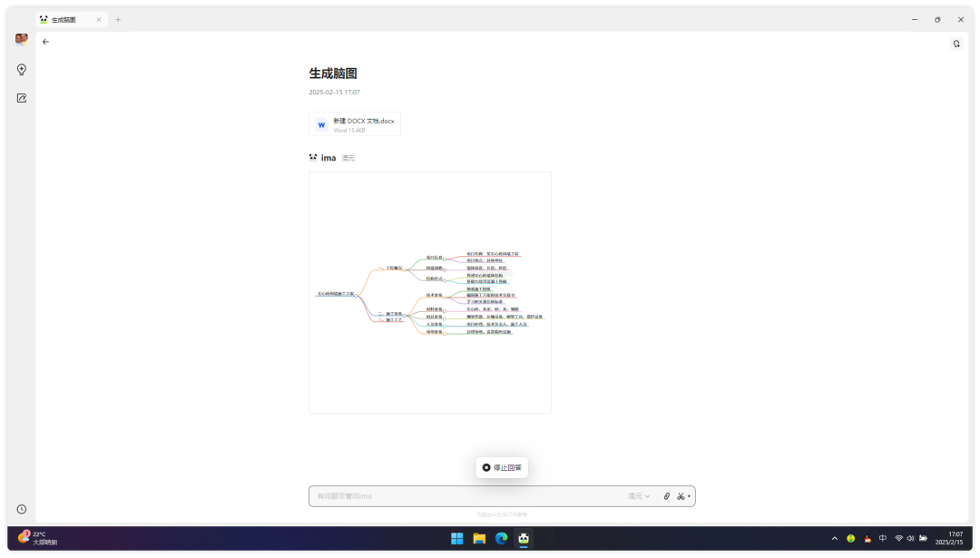Expand the 混元 model dropdown
The image size is (980, 558).
pyautogui.click(x=639, y=496)
